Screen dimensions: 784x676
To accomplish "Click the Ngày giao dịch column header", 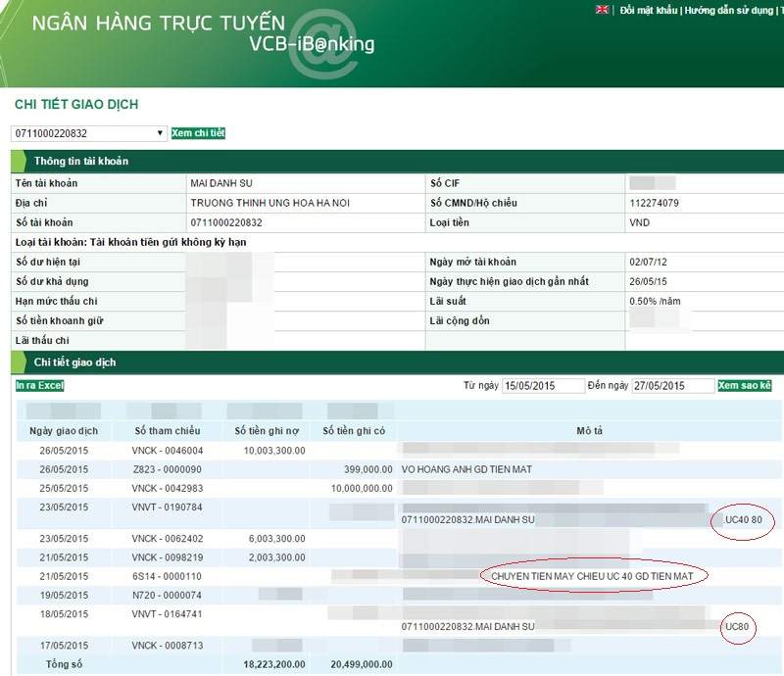I will point(64,431).
